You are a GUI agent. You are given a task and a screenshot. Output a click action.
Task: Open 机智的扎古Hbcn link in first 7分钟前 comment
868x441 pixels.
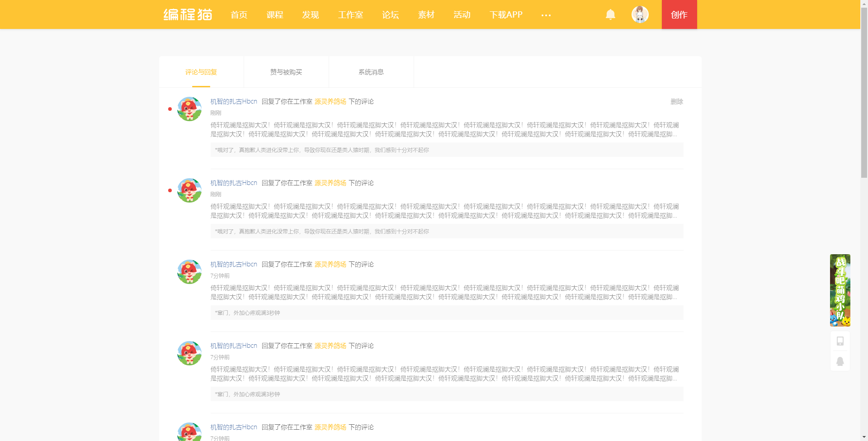234,265
